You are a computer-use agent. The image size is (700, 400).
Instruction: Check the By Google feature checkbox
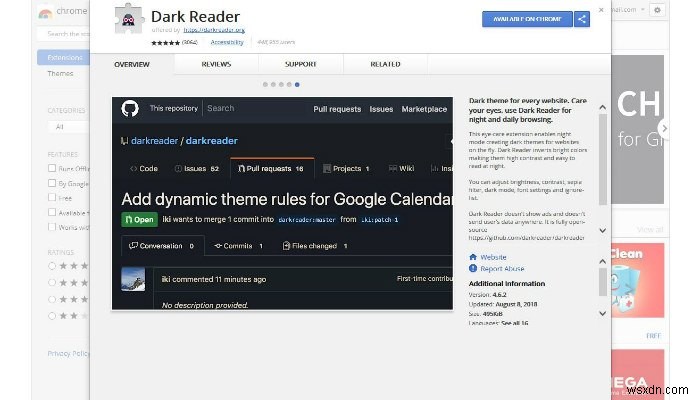(x=52, y=183)
